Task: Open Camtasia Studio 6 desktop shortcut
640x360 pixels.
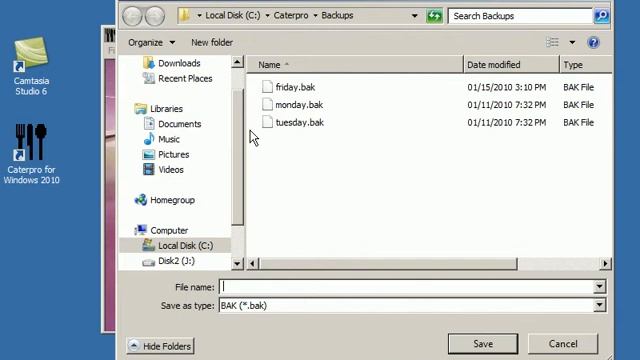Action: [x=31, y=66]
